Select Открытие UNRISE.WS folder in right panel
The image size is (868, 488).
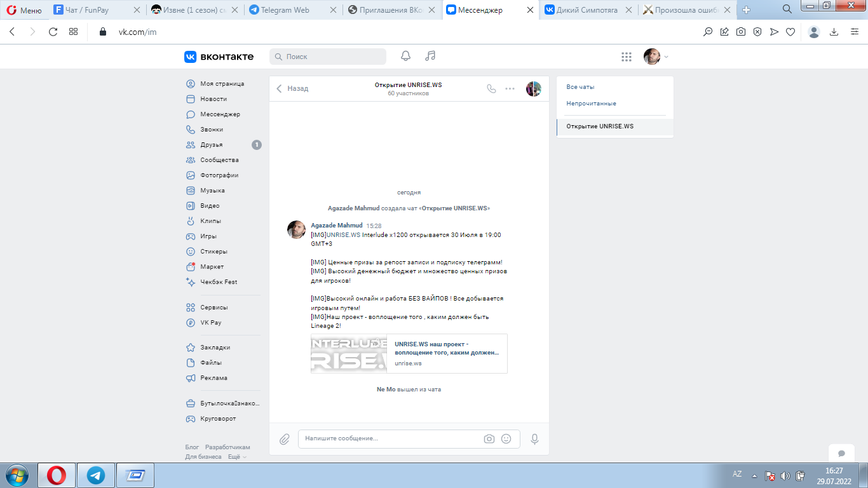click(x=614, y=126)
